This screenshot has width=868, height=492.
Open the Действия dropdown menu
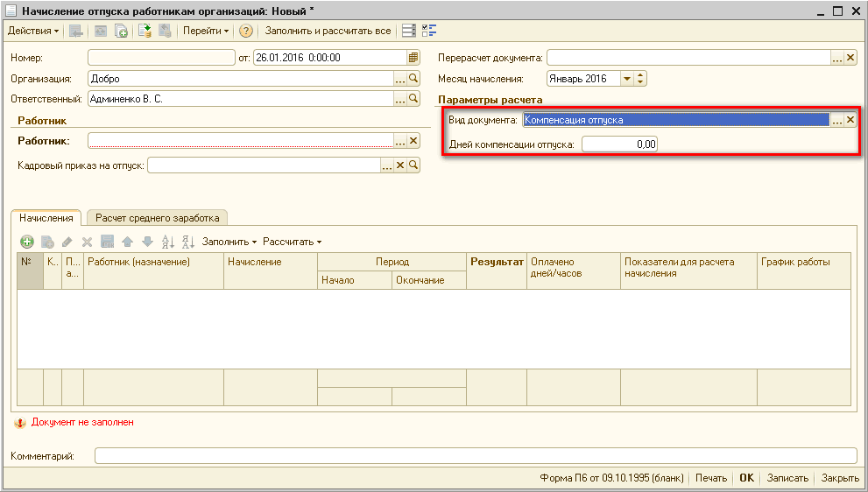[33, 31]
